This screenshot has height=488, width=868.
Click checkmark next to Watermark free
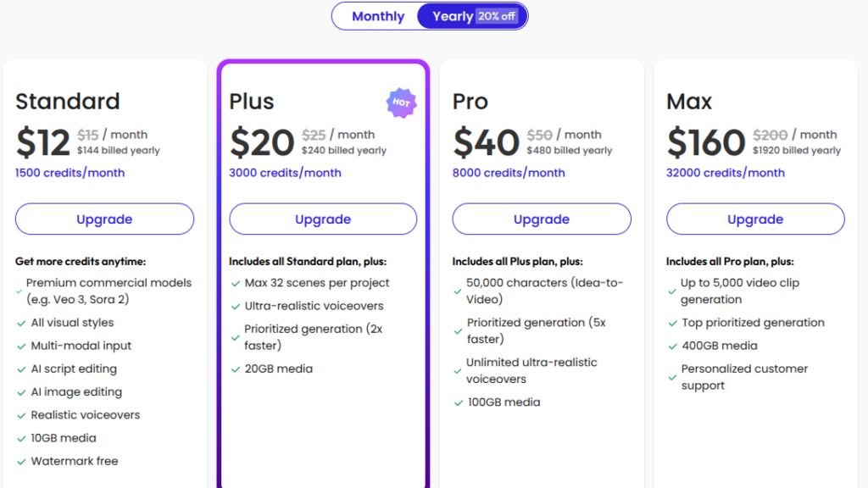click(21, 462)
